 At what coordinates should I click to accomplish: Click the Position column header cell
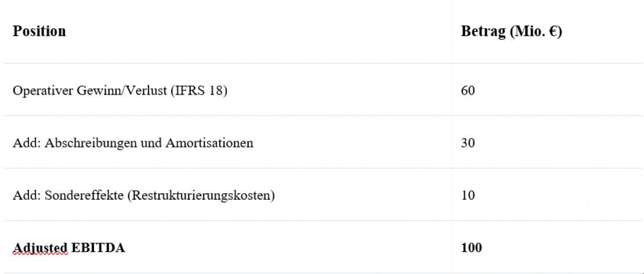click(39, 31)
